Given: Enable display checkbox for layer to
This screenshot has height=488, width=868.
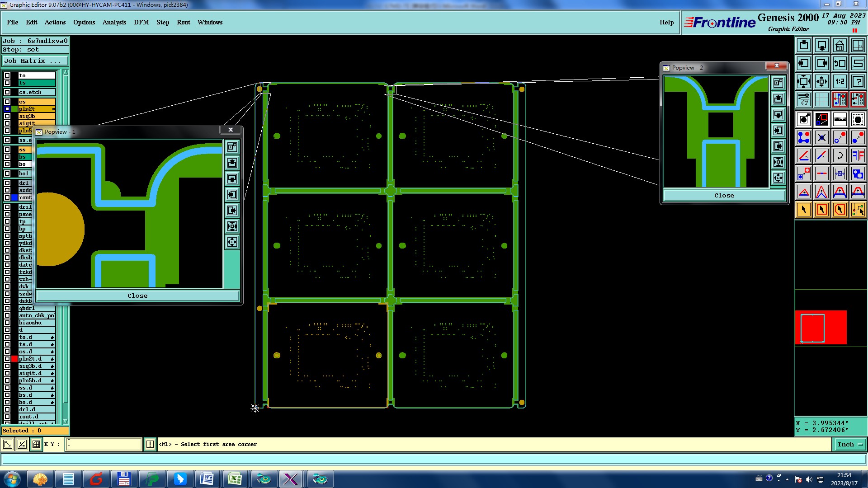Looking at the screenshot, I should (x=7, y=75).
